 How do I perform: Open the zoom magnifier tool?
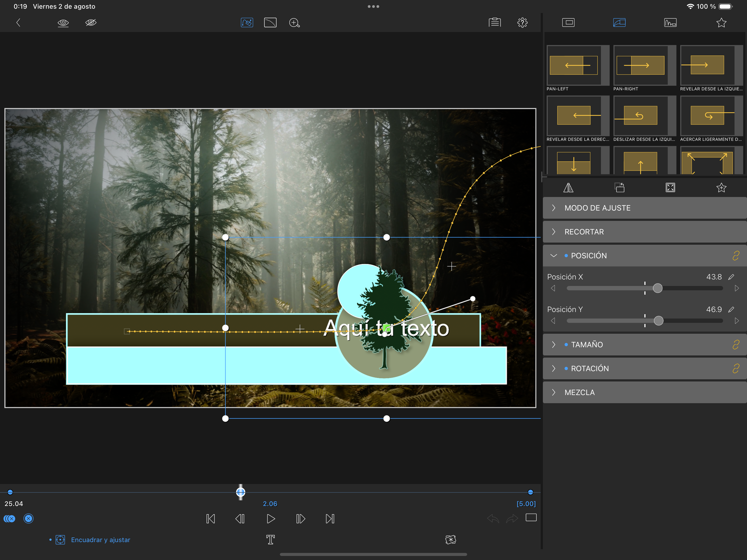tap(294, 23)
